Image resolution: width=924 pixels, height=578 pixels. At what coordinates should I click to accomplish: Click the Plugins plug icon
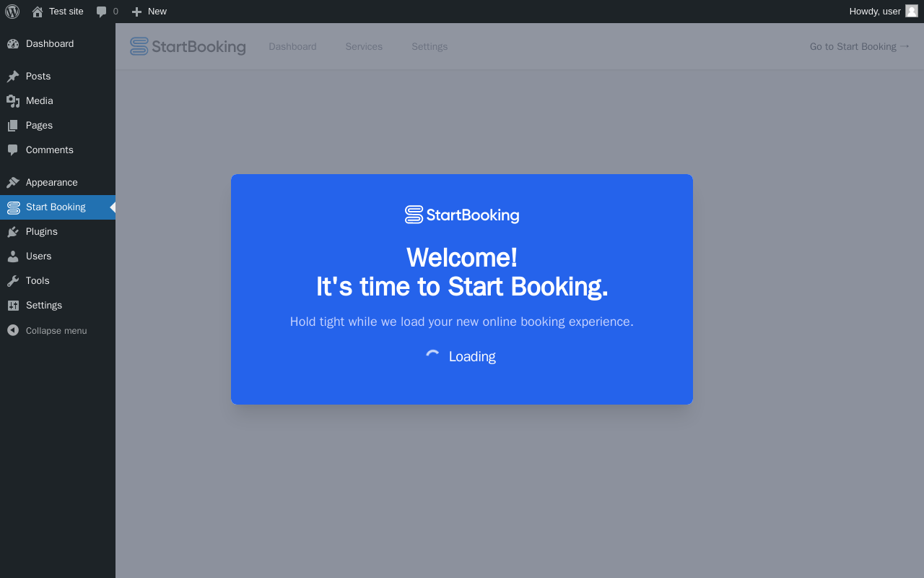[13, 232]
